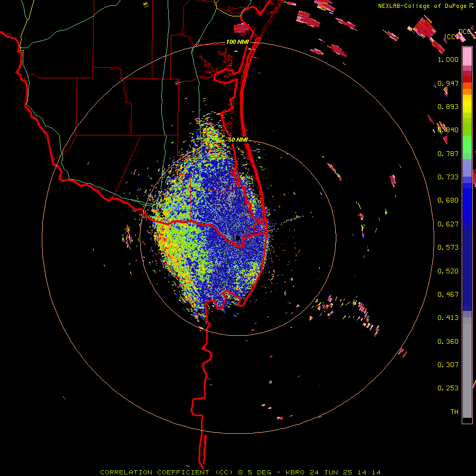
Task: Click the 0.467 color scale value
Action: pos(448,295)
